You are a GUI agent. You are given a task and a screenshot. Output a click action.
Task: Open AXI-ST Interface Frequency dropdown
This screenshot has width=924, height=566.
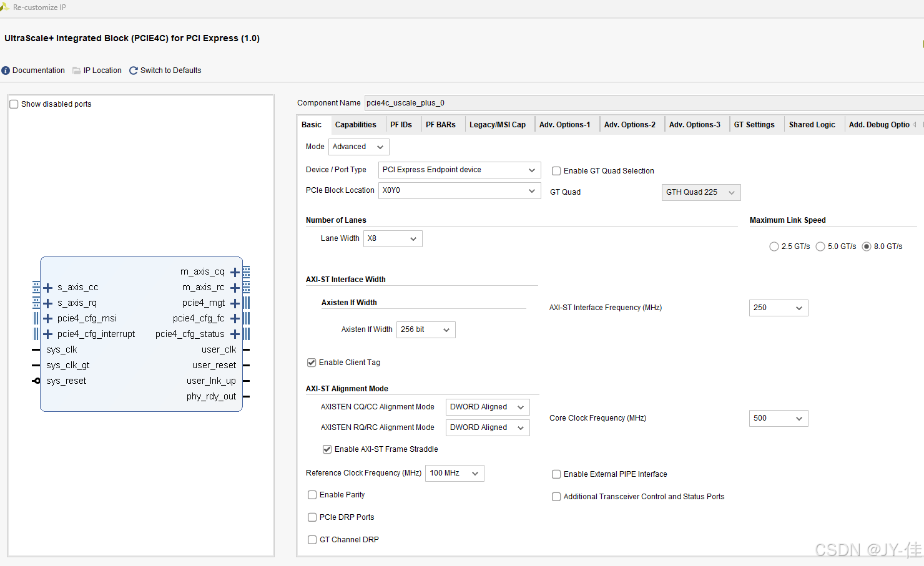779,308
